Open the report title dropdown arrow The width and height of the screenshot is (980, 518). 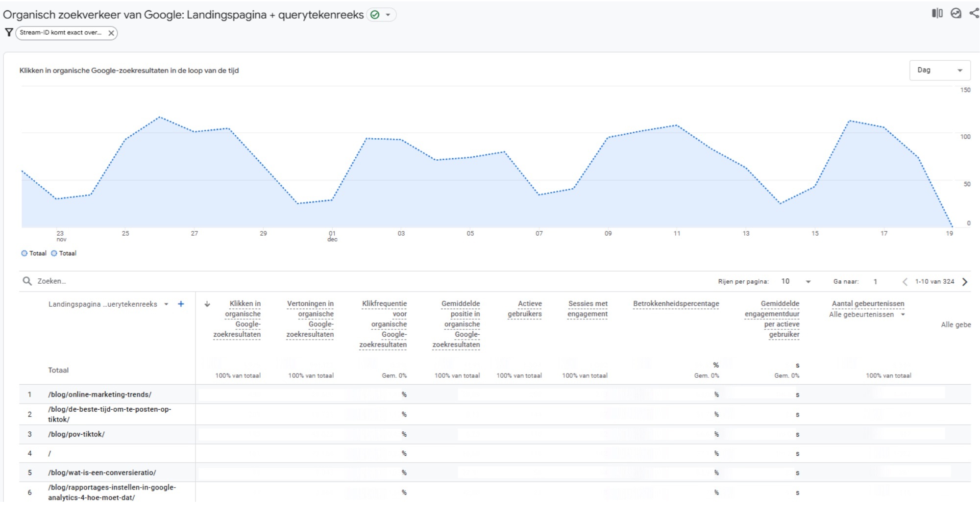click(x=388, y=15)
